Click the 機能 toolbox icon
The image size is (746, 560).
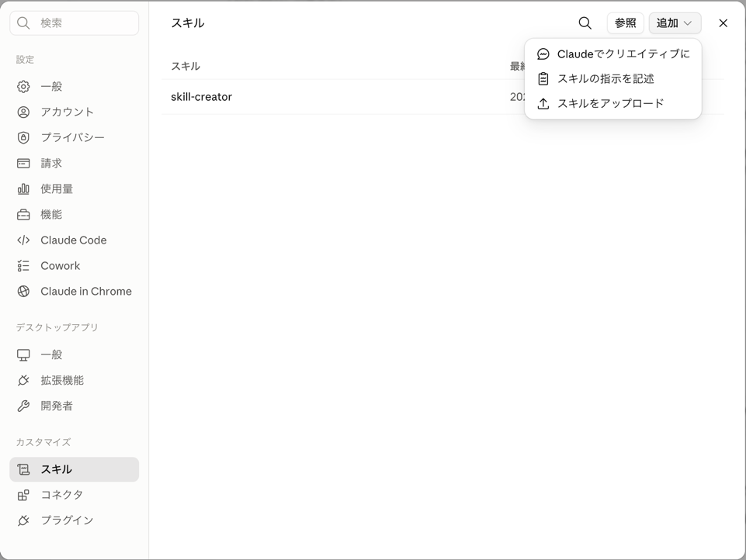(23, 215)
